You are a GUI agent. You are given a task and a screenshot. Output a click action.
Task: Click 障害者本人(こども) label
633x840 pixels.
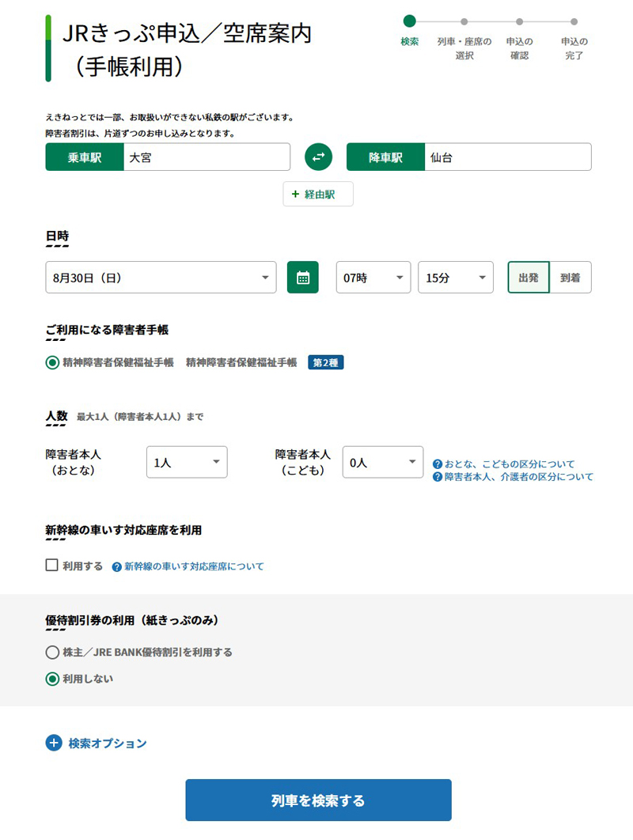[303, 463]
